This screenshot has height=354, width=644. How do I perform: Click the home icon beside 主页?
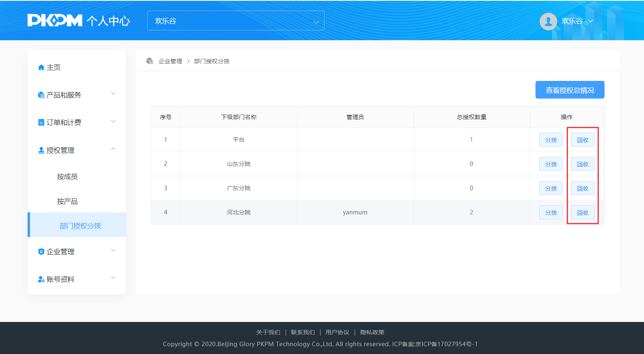[x=41, y=68]
